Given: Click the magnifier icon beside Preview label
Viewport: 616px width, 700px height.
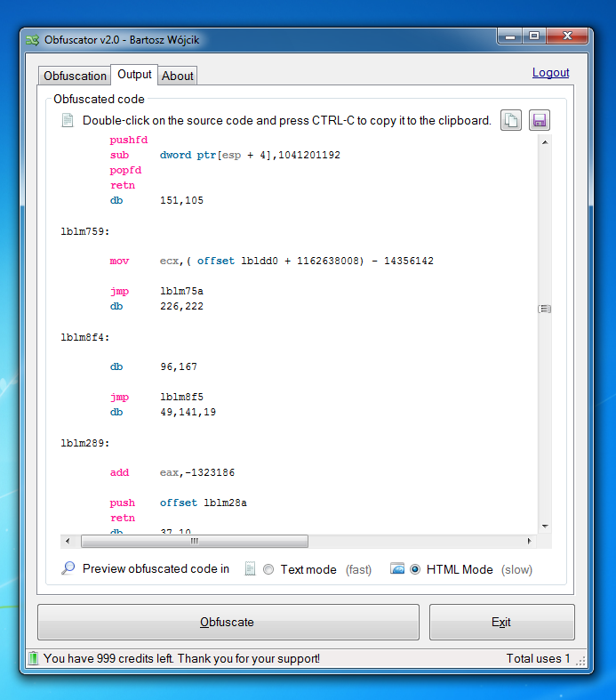Looking at the screenshot, I should [x=68, y=568].
